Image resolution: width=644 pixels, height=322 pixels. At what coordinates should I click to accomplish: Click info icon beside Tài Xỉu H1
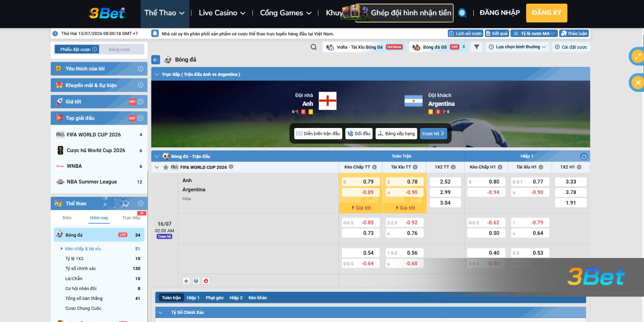(541, 167)
